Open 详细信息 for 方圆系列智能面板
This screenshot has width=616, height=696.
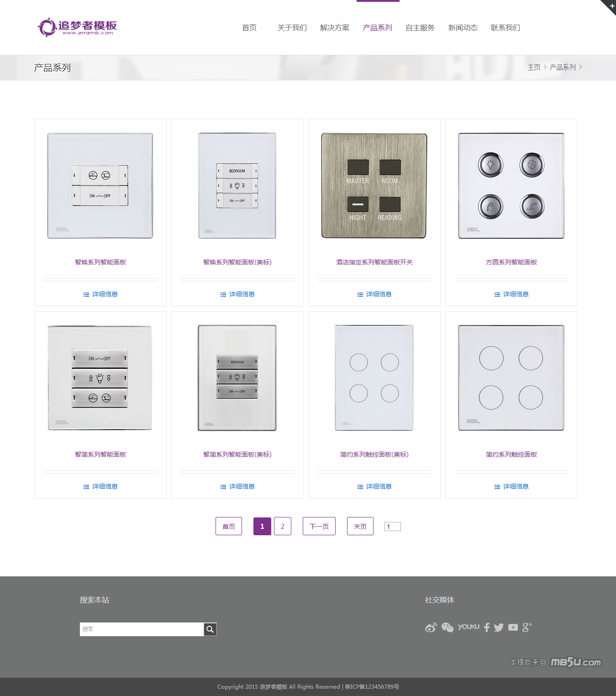point(511,294)
